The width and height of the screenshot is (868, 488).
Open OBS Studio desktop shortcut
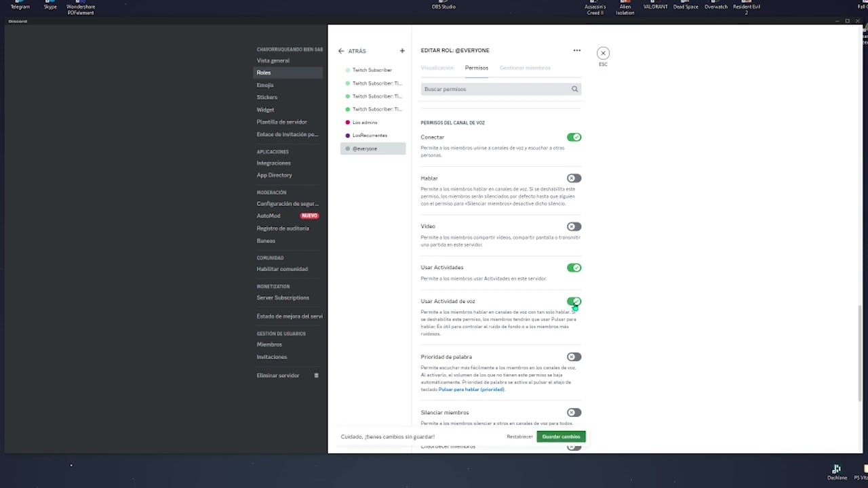(443, 5)
